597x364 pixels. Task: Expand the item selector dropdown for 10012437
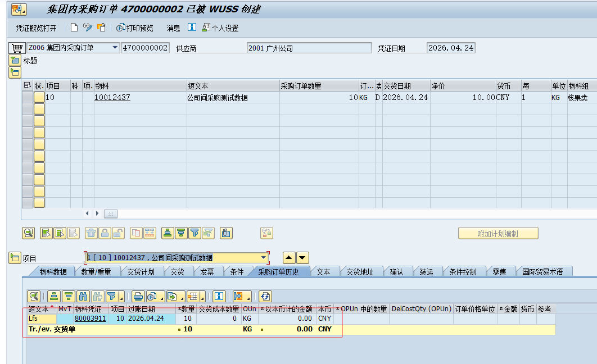264,258
